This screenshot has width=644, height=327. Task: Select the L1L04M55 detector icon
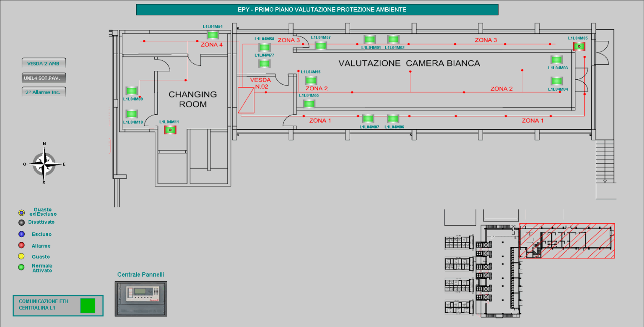[309, 103]
